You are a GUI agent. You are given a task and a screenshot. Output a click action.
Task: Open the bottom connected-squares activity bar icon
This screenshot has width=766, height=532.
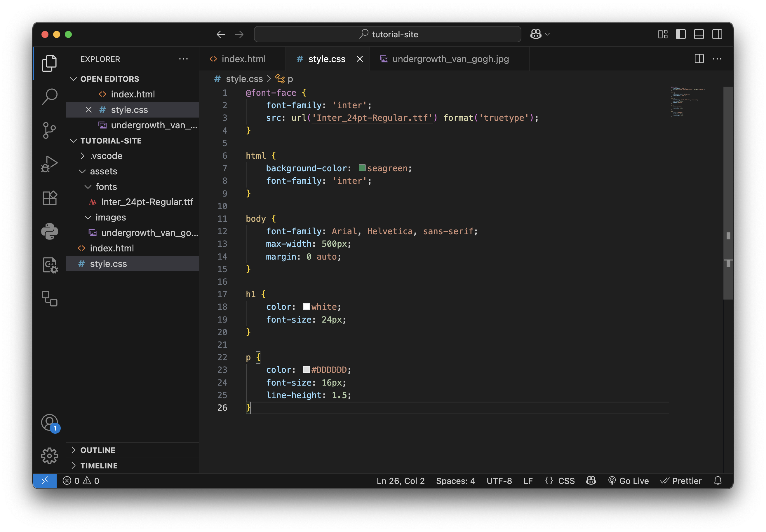[49, 299]
